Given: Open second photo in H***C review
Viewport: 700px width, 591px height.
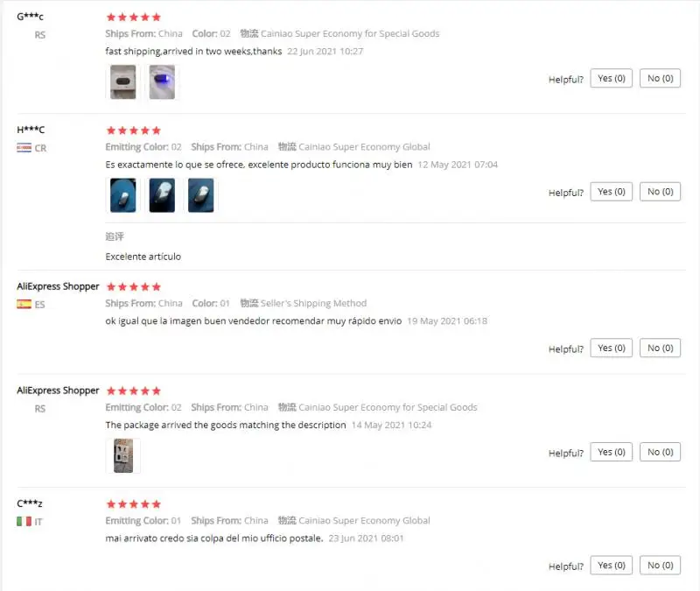Looking at the screenshot, I should (162, 195).
